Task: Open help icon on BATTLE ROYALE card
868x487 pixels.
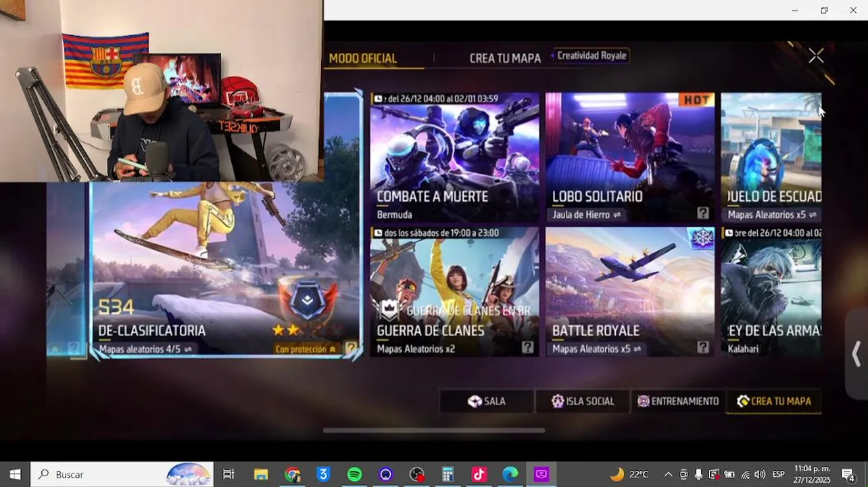Action: pyautogui.click(x=703, y=348)
